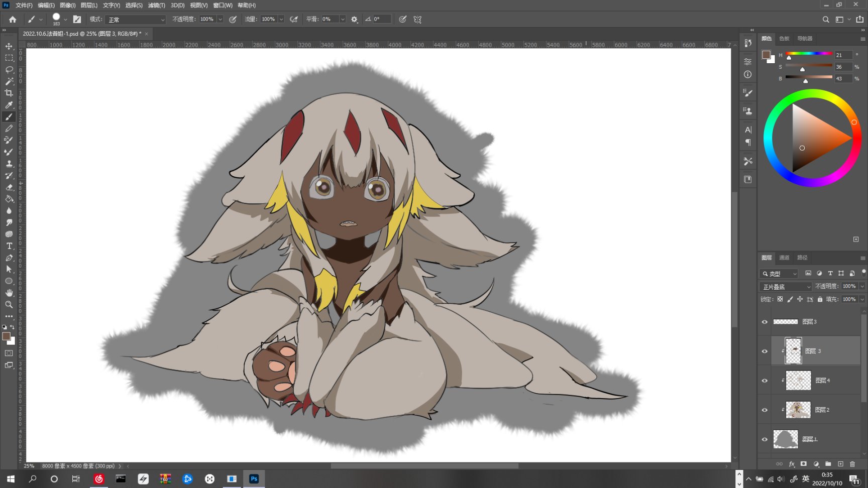868x488 pixels.
Task: Open layer blend mode 正片叠底 dropdown
Action: coord(786,287)
